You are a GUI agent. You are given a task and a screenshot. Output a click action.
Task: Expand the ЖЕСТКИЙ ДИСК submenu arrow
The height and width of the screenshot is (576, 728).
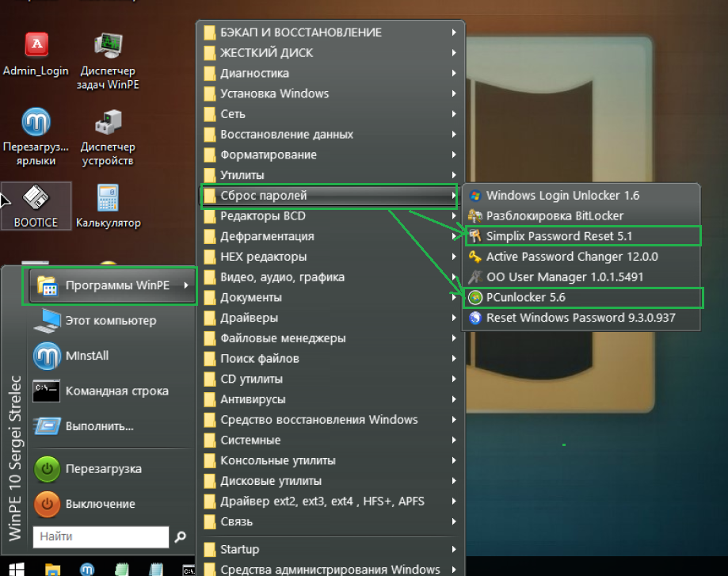click(x=454, y=53)
